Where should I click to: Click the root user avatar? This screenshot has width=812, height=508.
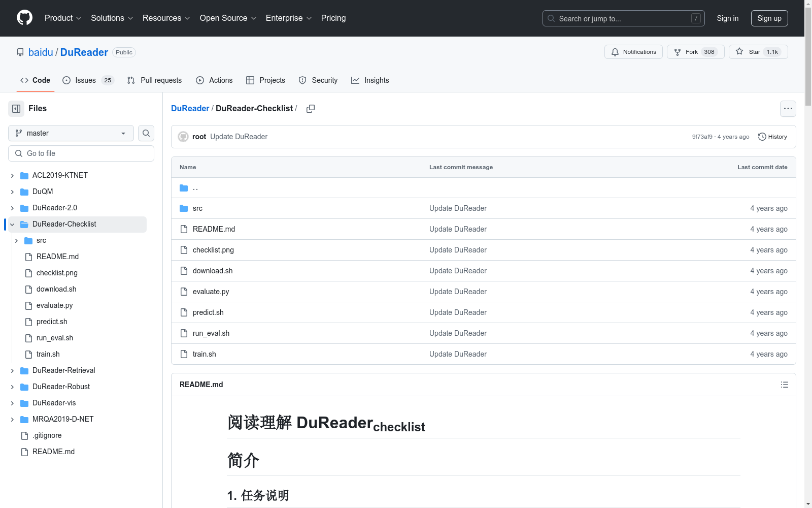(x=183, y=137)
